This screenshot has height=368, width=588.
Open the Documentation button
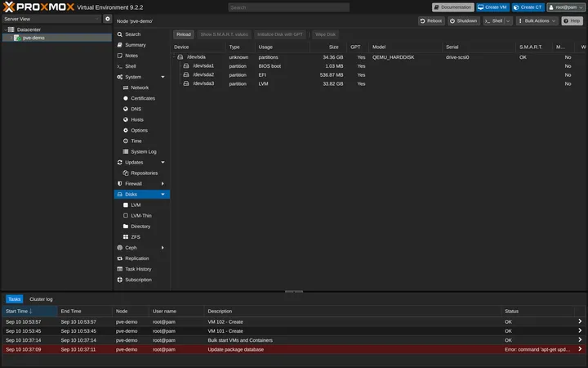coord(452,7)
